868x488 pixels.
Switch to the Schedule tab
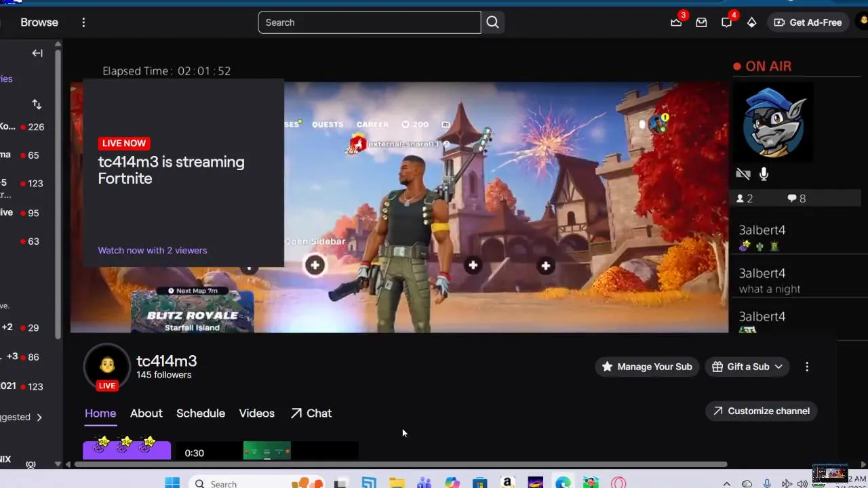pos(201,413)
